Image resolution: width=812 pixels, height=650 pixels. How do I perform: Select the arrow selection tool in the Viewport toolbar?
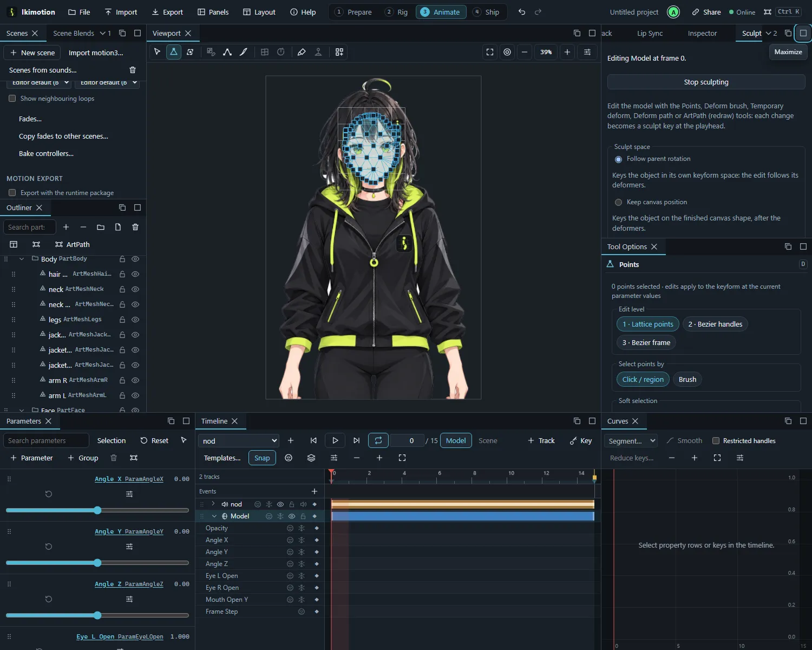click(x=158, y=52)
